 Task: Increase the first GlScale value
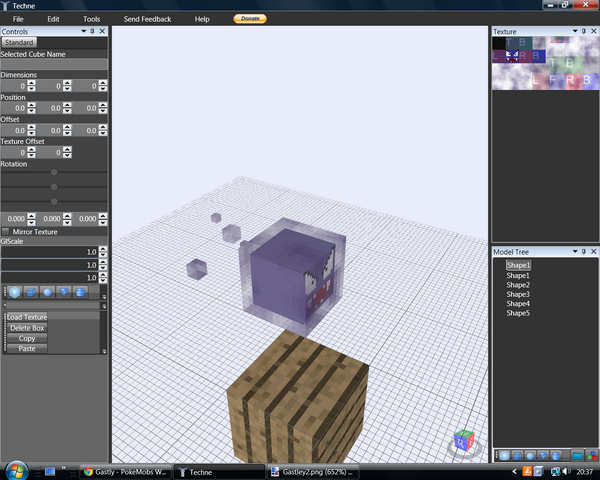click(103, 249)
